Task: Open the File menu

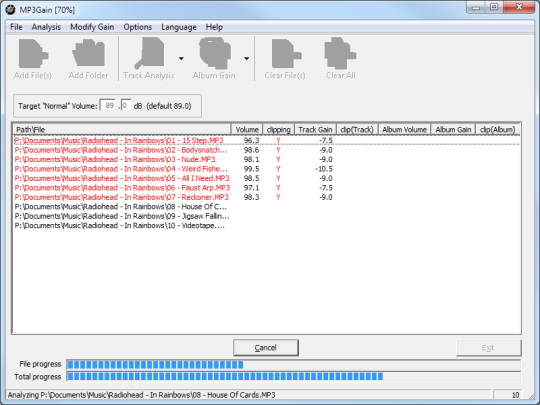Action: (16, 27)
